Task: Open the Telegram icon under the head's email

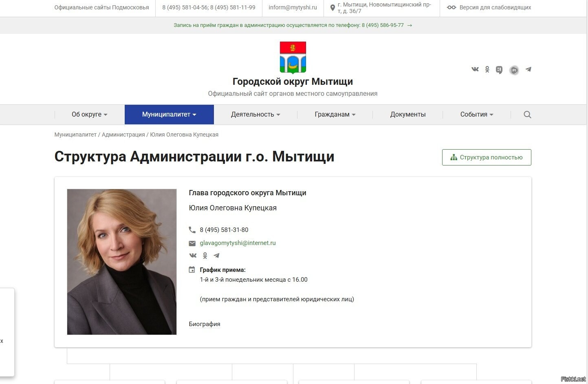Action: coord(216,256)
